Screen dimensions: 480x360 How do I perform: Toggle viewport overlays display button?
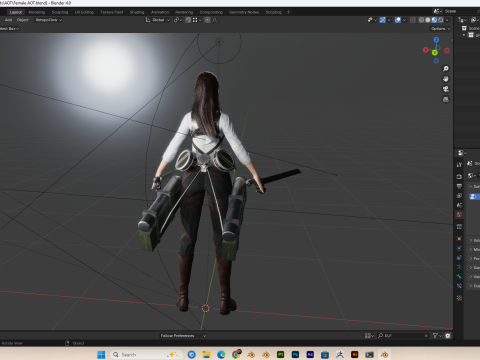pyautogui.click(x=398, y=20)
